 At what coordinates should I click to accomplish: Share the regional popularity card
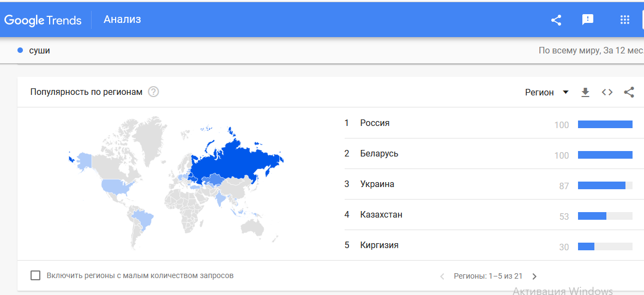coord(629,93)
